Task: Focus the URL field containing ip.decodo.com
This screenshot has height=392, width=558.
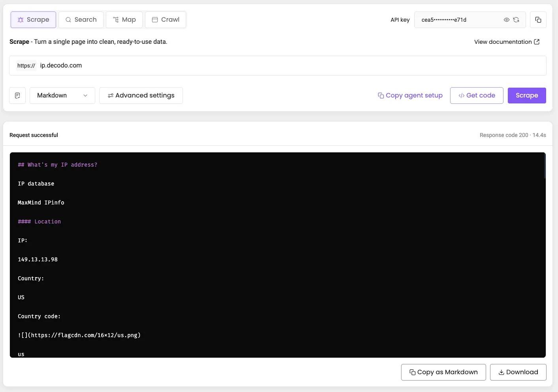Action: 278,66
